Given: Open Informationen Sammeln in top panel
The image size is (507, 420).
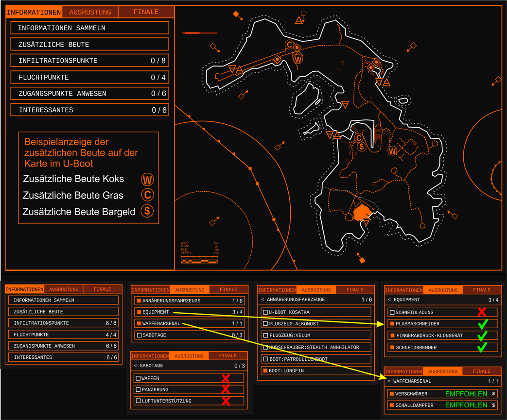Looking at the screenshot, I should tap(90, 28).
